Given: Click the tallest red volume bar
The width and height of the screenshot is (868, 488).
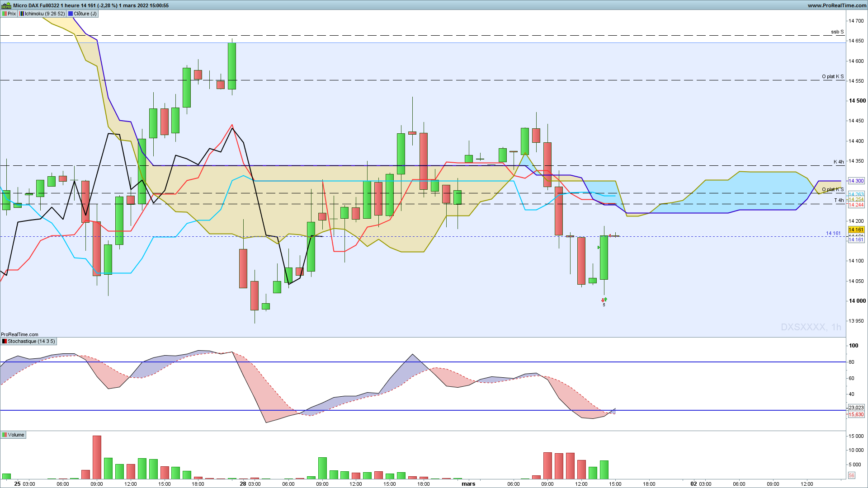Looking at the screenshot, I should coord(97,457).
